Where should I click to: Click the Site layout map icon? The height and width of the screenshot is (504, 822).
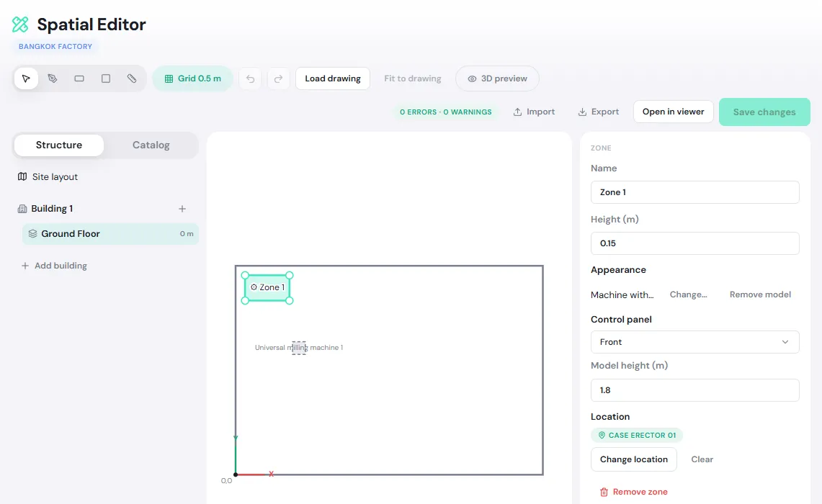tap(22, 176)
